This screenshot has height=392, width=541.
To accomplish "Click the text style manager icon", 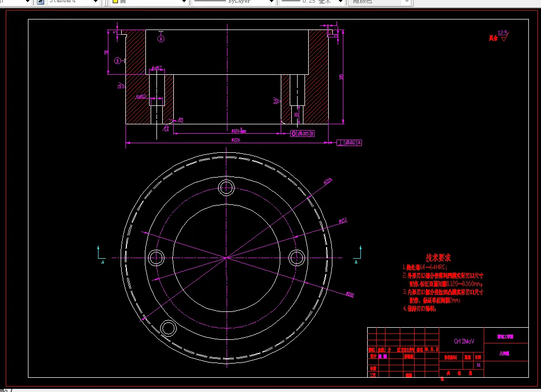I will coord(41,2).
